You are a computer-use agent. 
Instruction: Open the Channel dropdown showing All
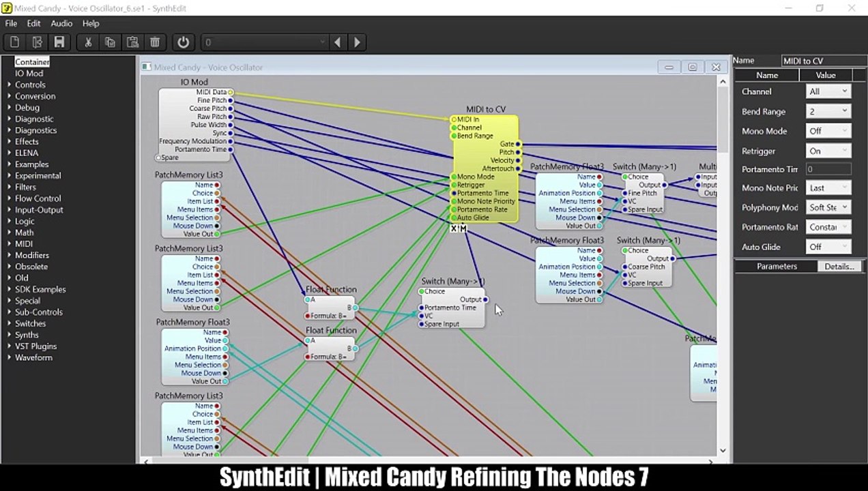point(828,91)
